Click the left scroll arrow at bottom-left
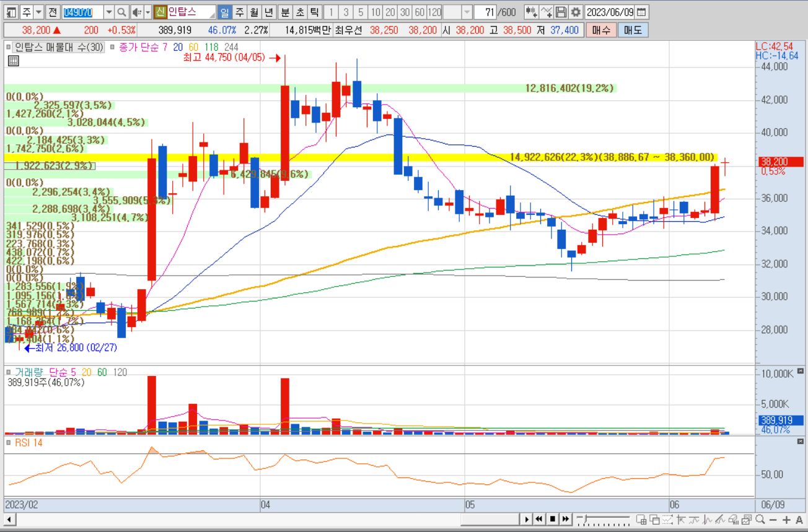This screenshot has width=808, height=532. click(x=9, y=519)
